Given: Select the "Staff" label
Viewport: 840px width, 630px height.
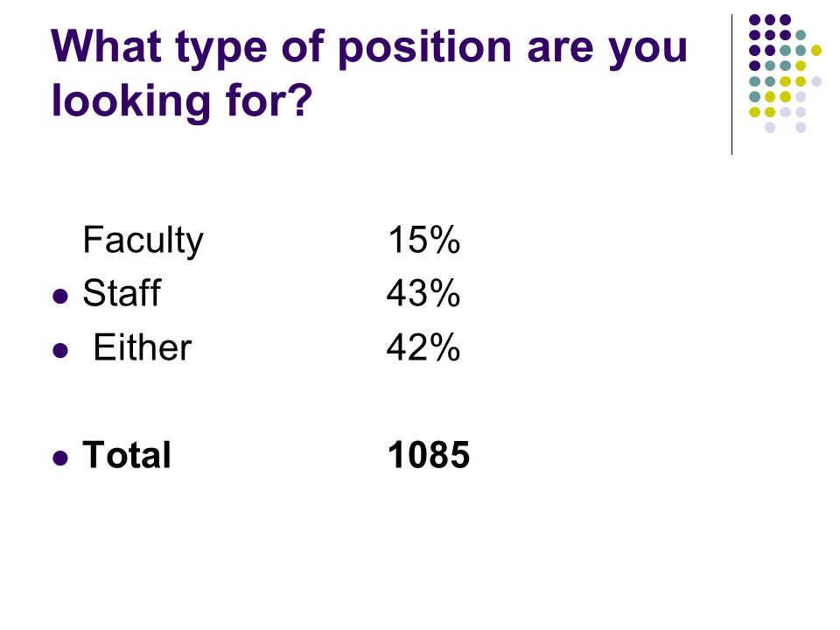Looking at the screenshot, I should coord(122,293).
